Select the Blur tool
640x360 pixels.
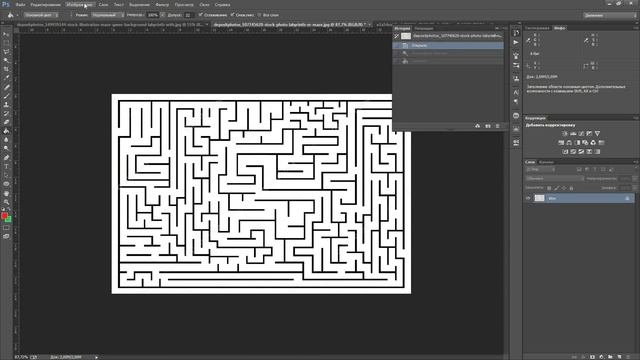6,140
